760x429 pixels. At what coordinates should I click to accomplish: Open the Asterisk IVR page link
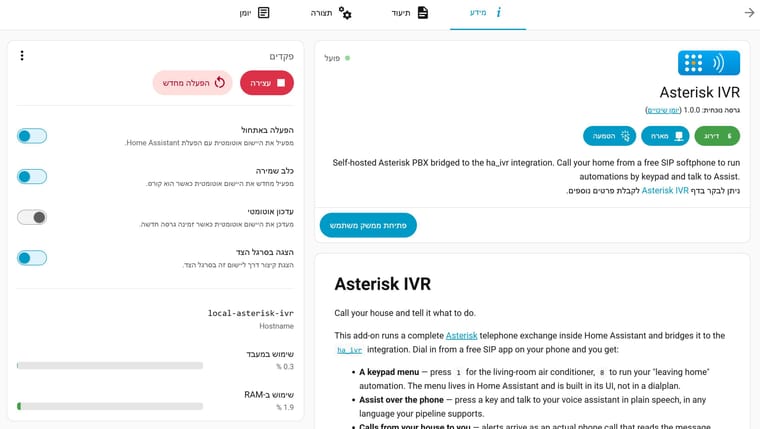coord(665,191)
